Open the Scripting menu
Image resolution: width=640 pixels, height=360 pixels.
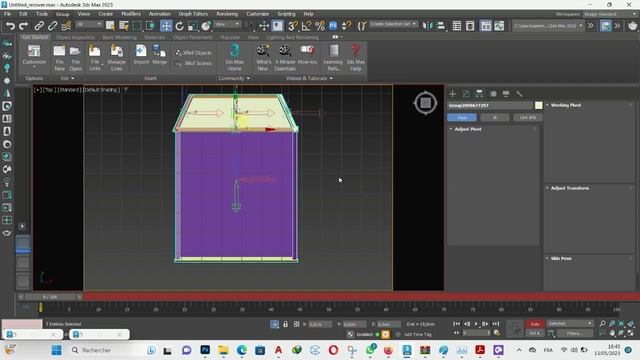286,14
